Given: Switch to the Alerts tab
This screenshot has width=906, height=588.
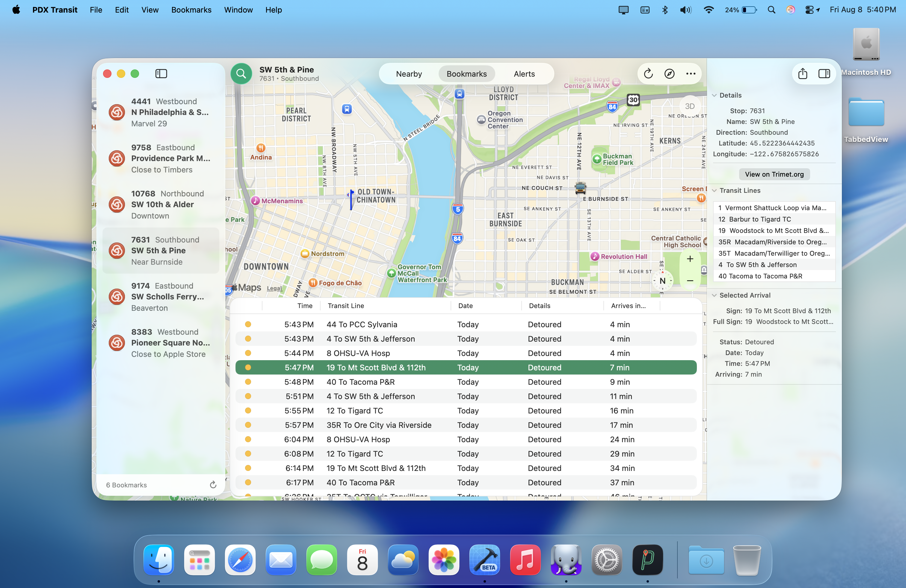Looking at the screenshot, I should (x=524, y=74).
